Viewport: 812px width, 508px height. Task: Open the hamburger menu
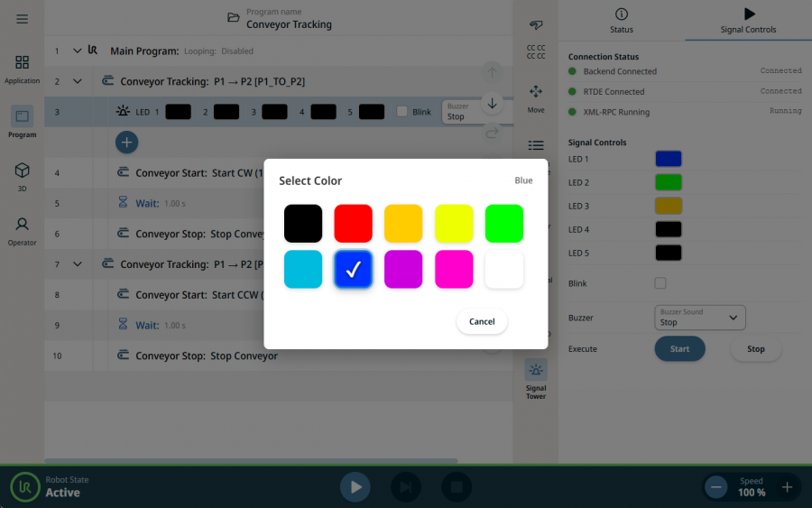[23, 19]
